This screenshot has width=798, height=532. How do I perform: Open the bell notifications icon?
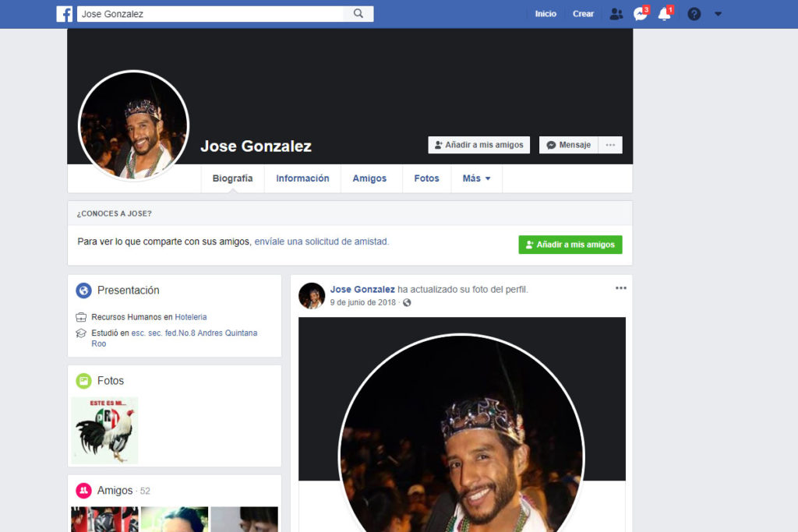tap(665, 14)
